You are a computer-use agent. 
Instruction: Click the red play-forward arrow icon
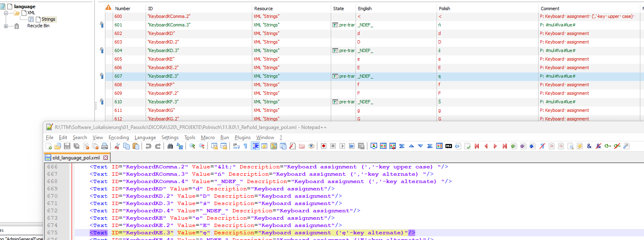495,146
